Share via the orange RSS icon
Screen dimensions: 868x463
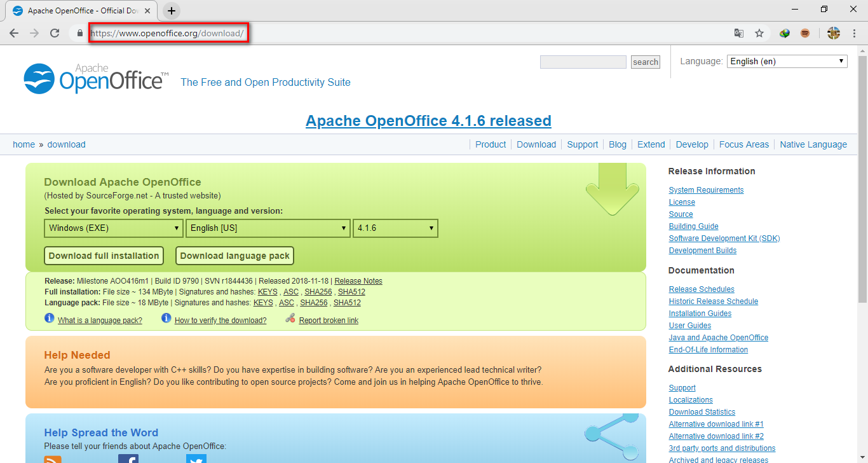coord(52,459)
